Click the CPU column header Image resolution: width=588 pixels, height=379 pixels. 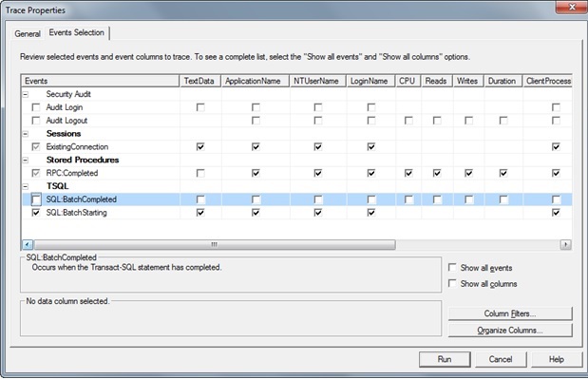click(x=408, y=81)
